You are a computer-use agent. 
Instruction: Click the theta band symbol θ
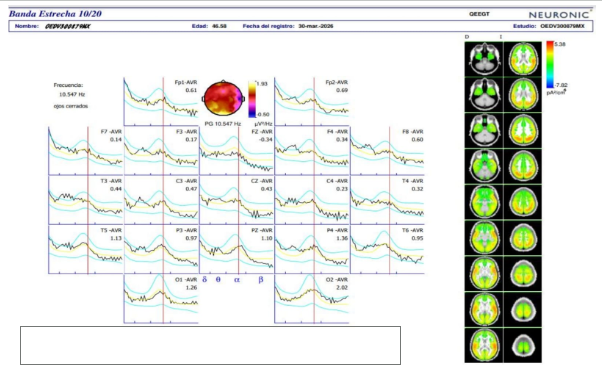tap(218, 279)
